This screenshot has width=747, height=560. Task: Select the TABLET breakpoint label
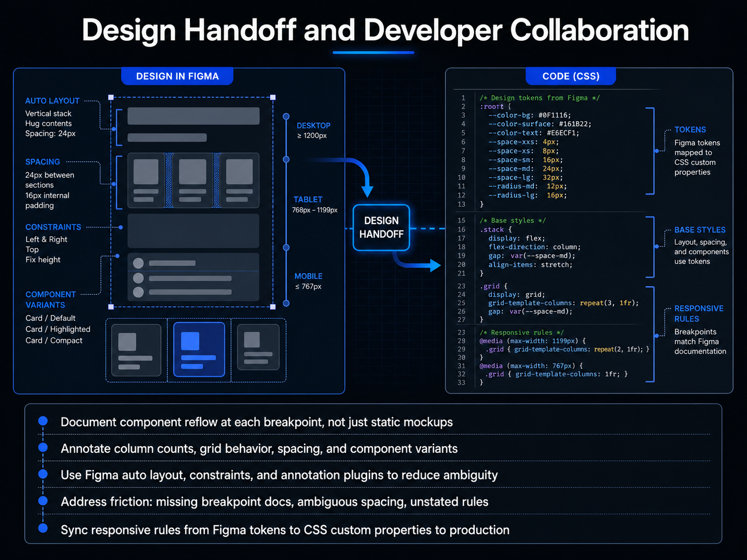pyautogui.click(x=308, y=200)
